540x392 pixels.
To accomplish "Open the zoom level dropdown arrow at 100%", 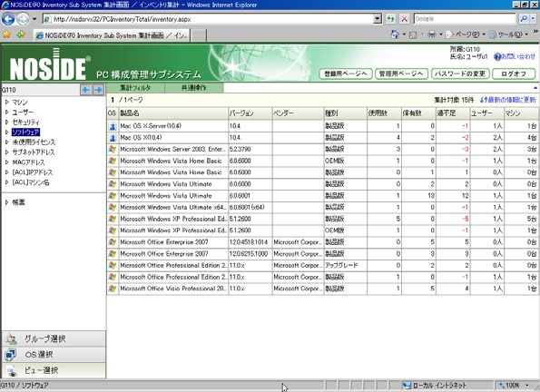I will (527, 385).
